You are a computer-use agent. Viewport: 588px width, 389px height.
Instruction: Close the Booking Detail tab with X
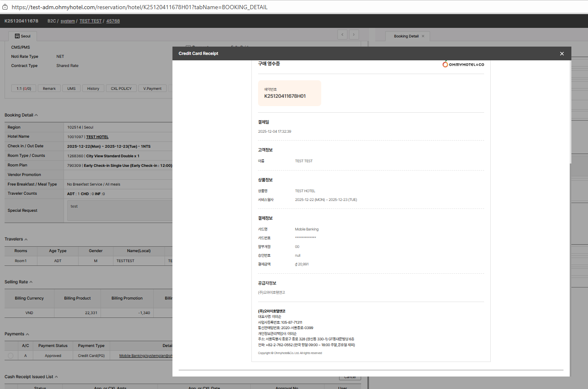click(x=423, y=36)
